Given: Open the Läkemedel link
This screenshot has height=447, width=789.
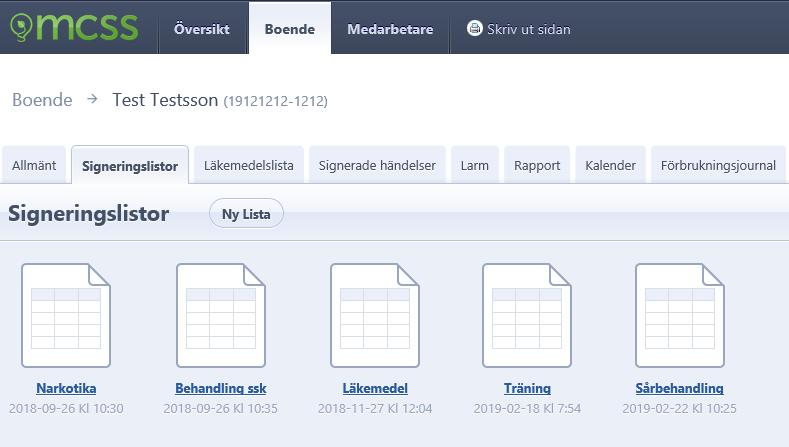Looking at the screenshot, I should coord(375,388).
